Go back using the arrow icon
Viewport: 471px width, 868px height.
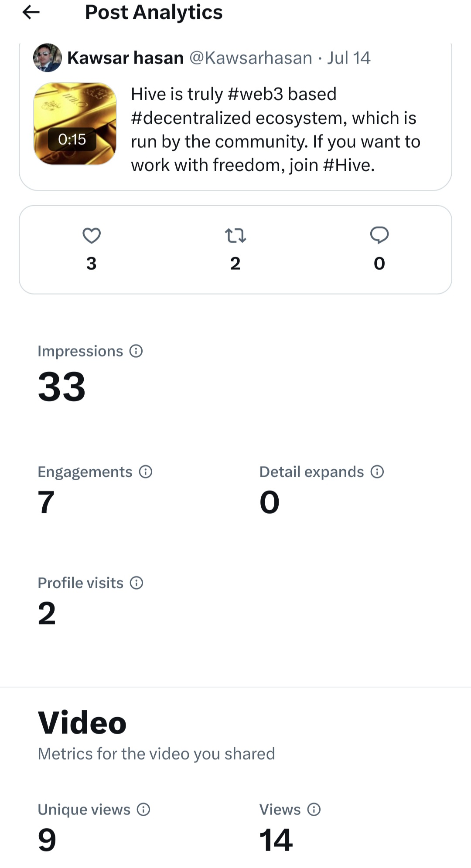pyautogui.click(x=31, y=12)
